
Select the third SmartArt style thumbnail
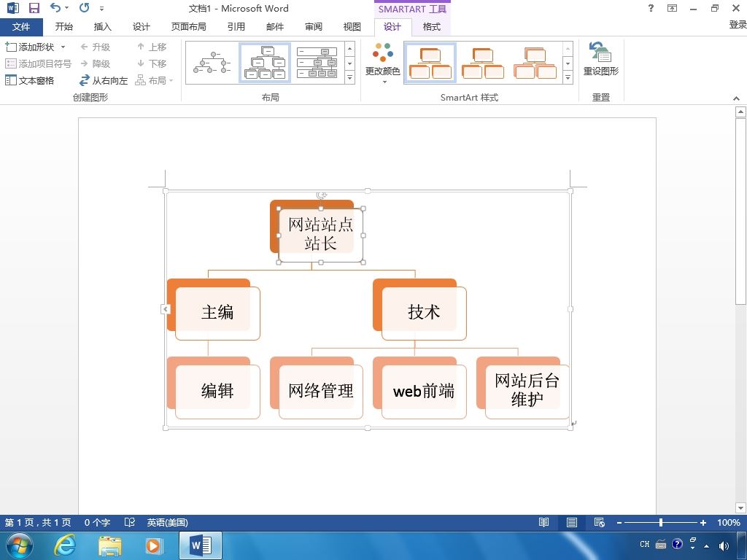tap(535, 63)
